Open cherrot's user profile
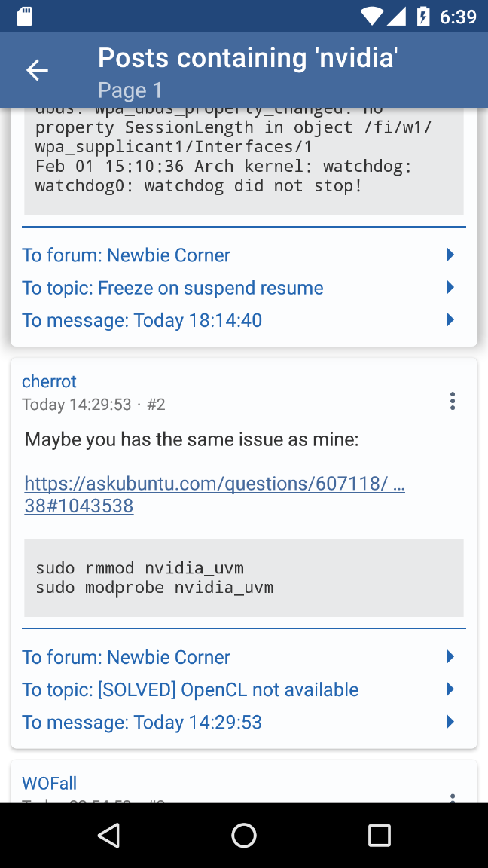Viewport: 488px width, 868px height. coord(50,381)
